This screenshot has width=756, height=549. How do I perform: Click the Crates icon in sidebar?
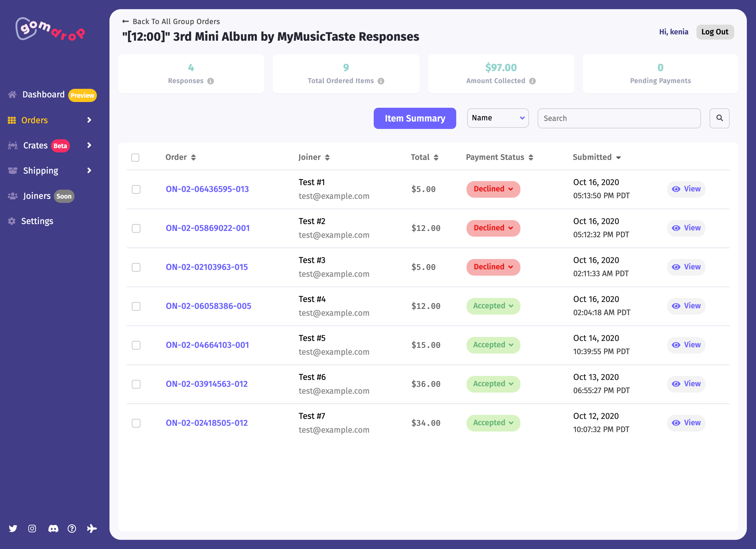coord(13,145)
